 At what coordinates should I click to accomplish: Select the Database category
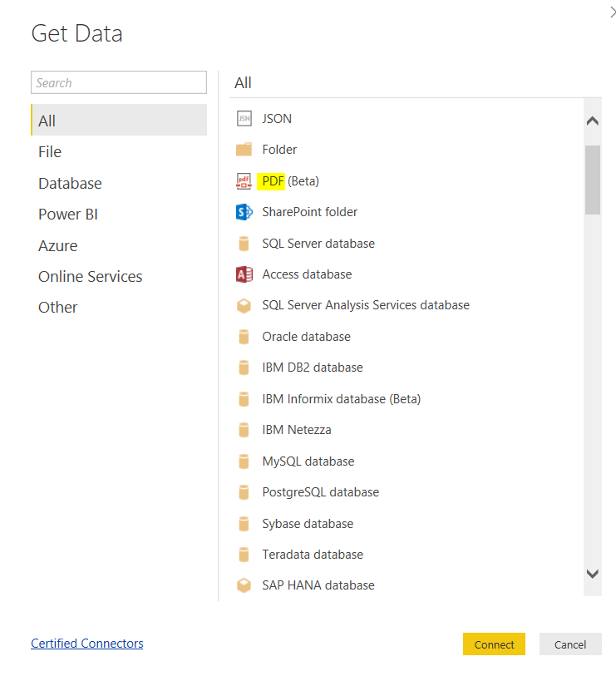[119, 183]
